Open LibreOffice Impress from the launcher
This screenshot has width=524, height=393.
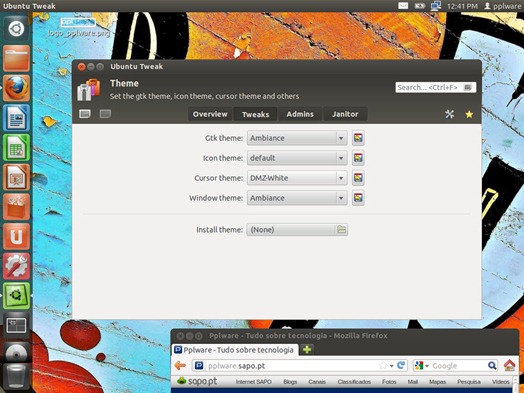pyautogui.click(x=16, y=177)
